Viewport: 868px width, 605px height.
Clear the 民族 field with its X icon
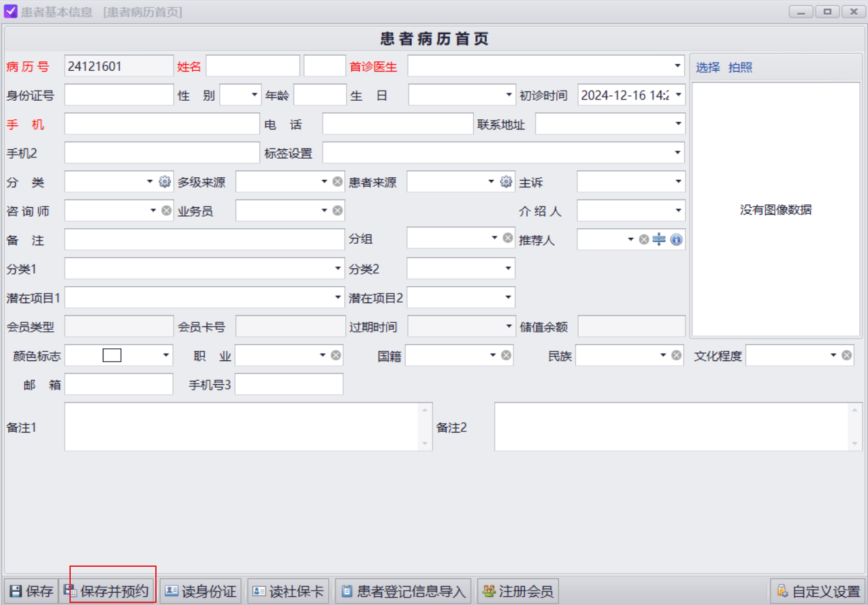(x=676, y=355)
